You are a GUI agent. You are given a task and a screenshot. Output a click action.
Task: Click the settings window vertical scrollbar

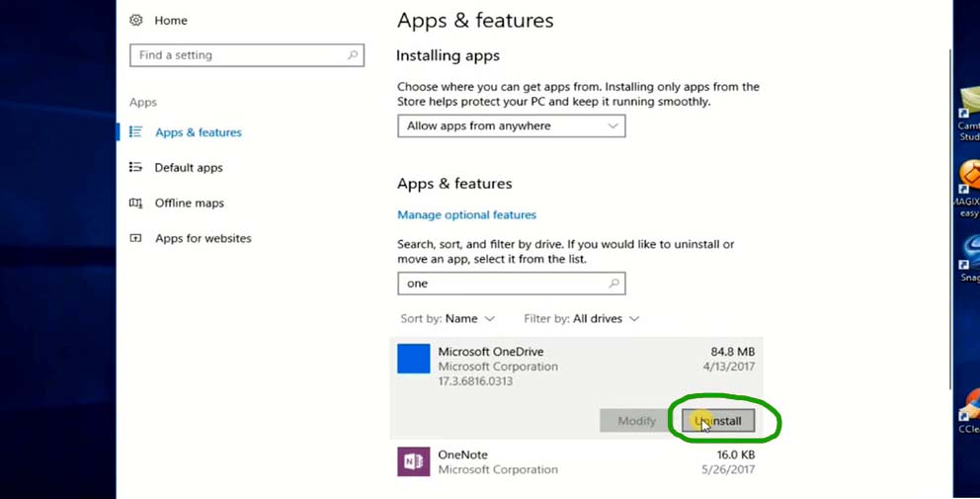(x=950, y=218)
